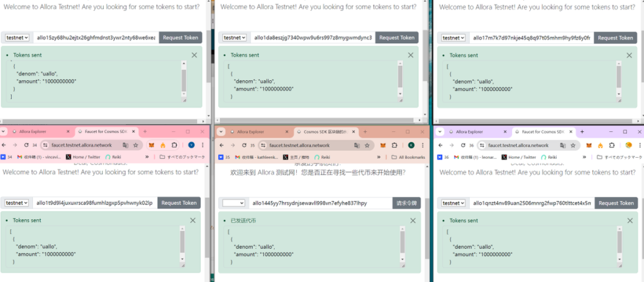The image size is (644, 282).
Task: Click Request Token next to address allo1t9d9l4
Action: (179, 203)
